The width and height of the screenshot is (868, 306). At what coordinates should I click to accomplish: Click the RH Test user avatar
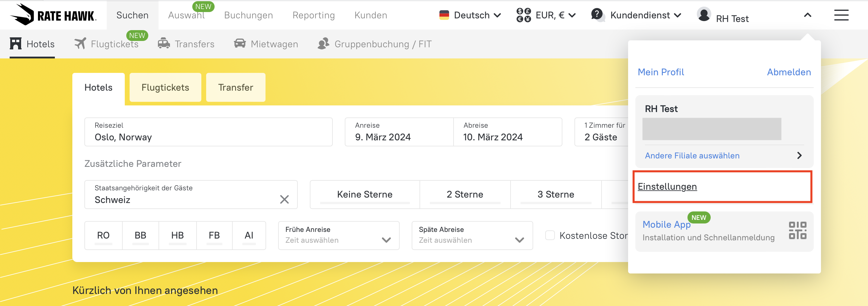point(703,15)
